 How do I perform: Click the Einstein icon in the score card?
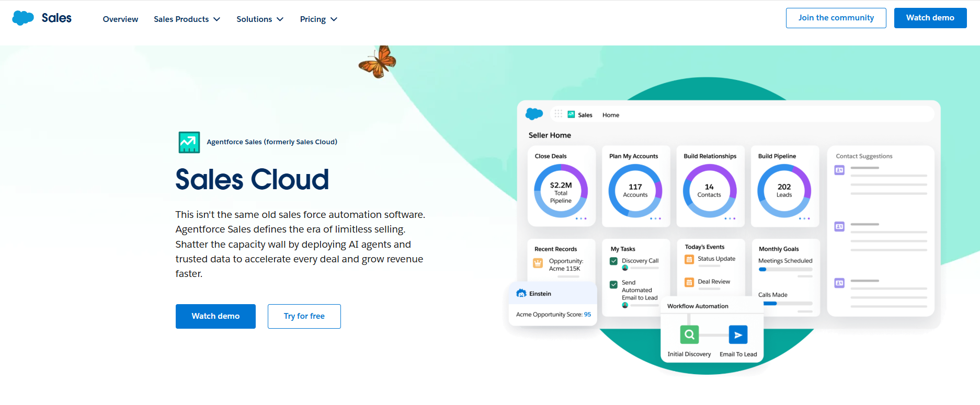[521, 293]
